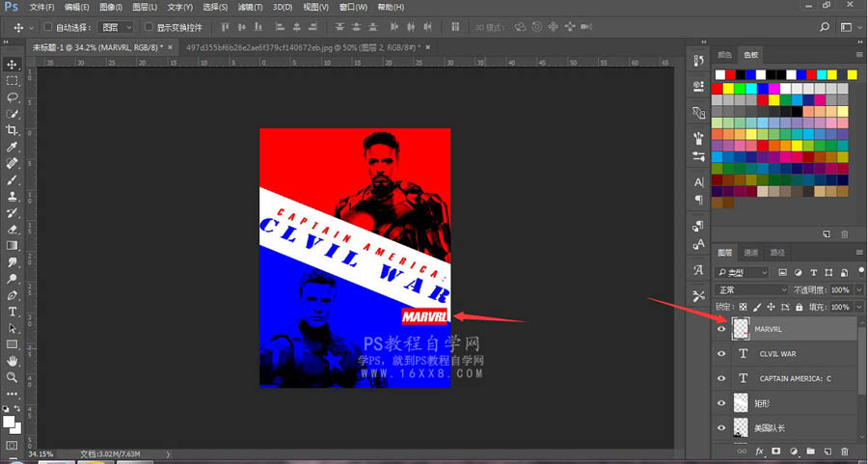Open the 滤镜(T) menu

click(250, 7)
